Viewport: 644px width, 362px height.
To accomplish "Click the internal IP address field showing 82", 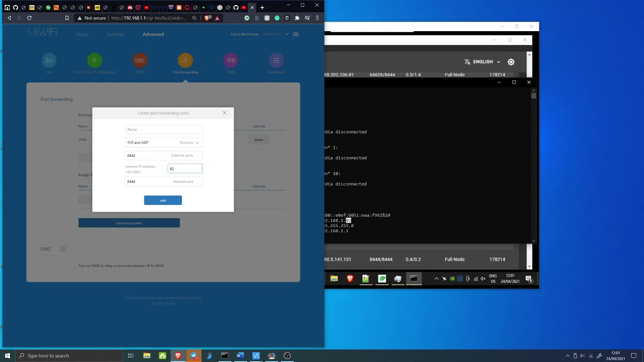I will click(x=185, y=168).
